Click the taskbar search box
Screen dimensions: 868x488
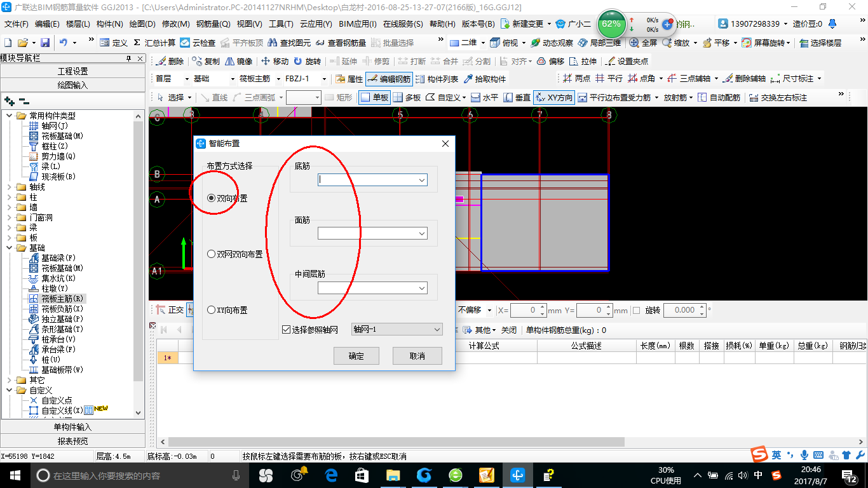tap(139, 475)
